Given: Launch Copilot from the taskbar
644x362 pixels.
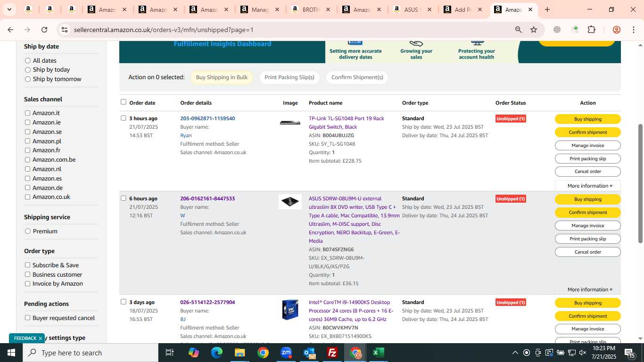Looking at the screenshot, I should [193, 353].
